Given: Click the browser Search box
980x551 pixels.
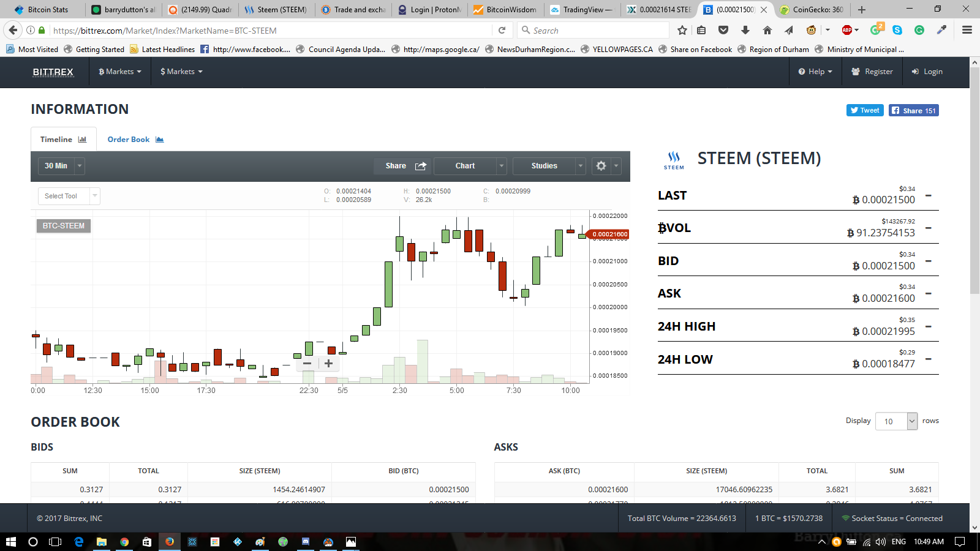Looking at the screenshot, I should tap(593, 30).
